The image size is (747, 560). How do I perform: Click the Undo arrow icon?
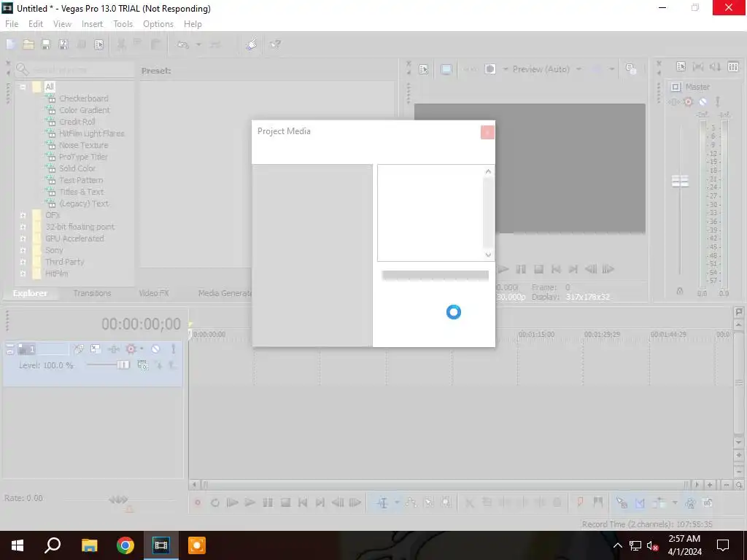183,44
